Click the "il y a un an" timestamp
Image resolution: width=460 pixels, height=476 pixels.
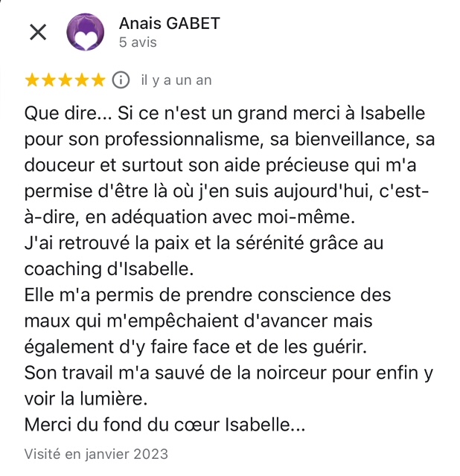click(176, 80)
